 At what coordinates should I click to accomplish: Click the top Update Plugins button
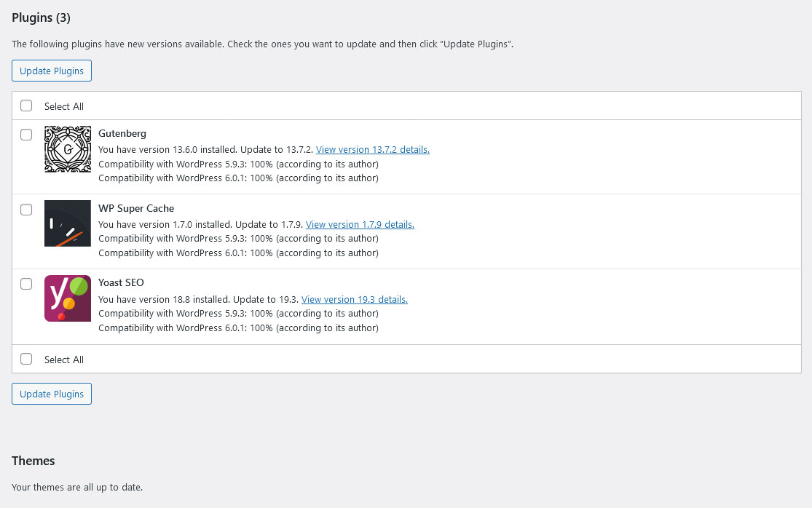(x=52, y=71)
